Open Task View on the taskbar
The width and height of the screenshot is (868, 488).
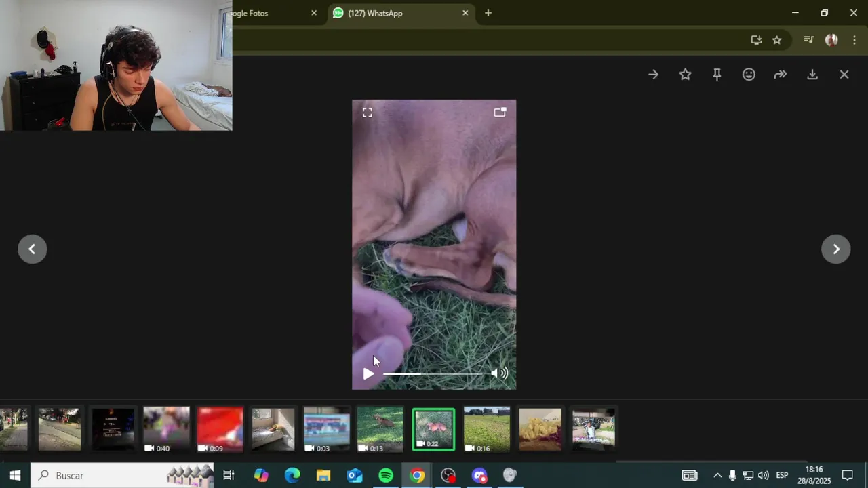point(229,476)
